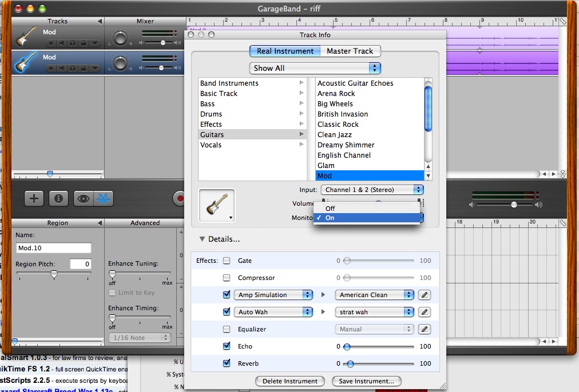Disable the Auto Wah checkbox
The height and width of the screenshot is (392, 579).
click(x=227, y=311)
